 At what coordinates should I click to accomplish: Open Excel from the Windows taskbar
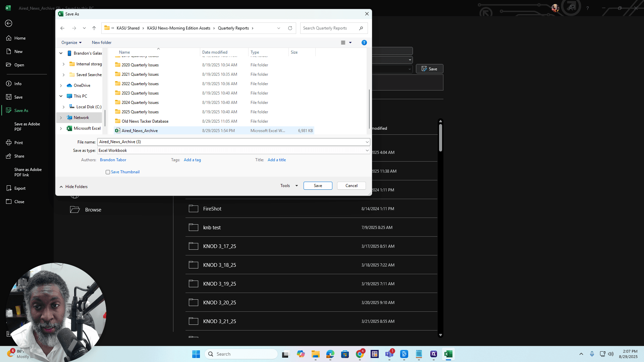(x=448, y=354)
